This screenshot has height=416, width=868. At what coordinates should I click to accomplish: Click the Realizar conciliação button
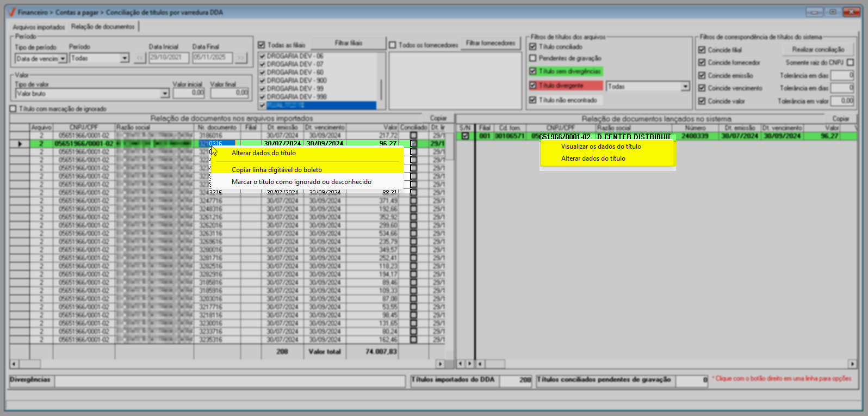point(818,50)
